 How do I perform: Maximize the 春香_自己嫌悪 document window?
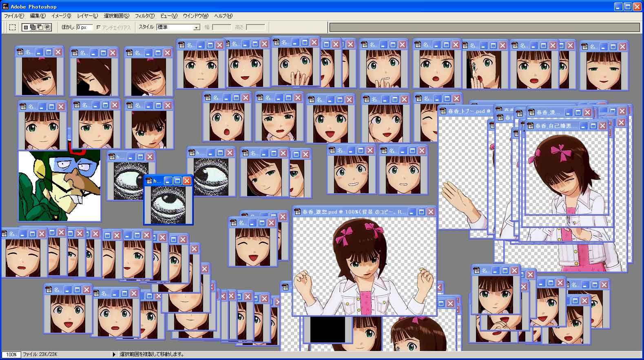click(x=593, y=126)
